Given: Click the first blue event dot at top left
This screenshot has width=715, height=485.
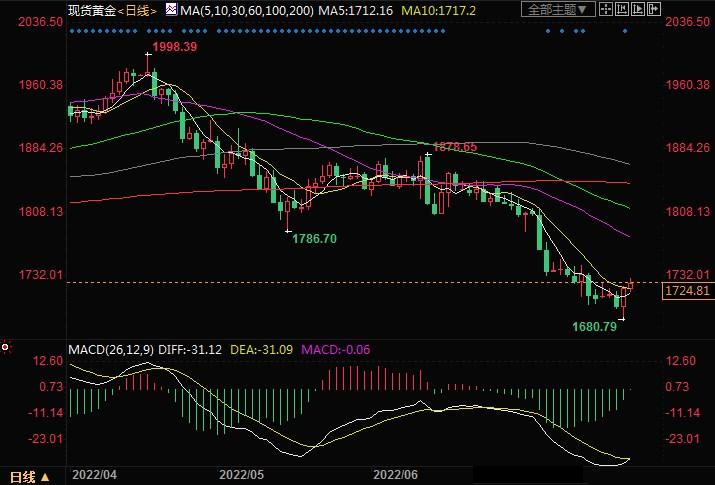Looking at the screenshot, I should 72,30.
